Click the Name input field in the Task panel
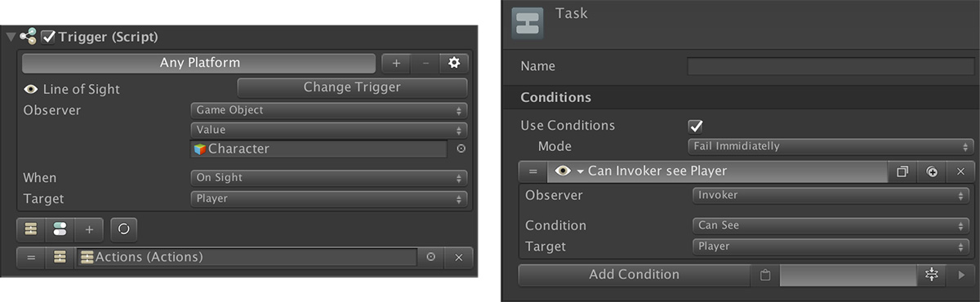 (831, 66)
